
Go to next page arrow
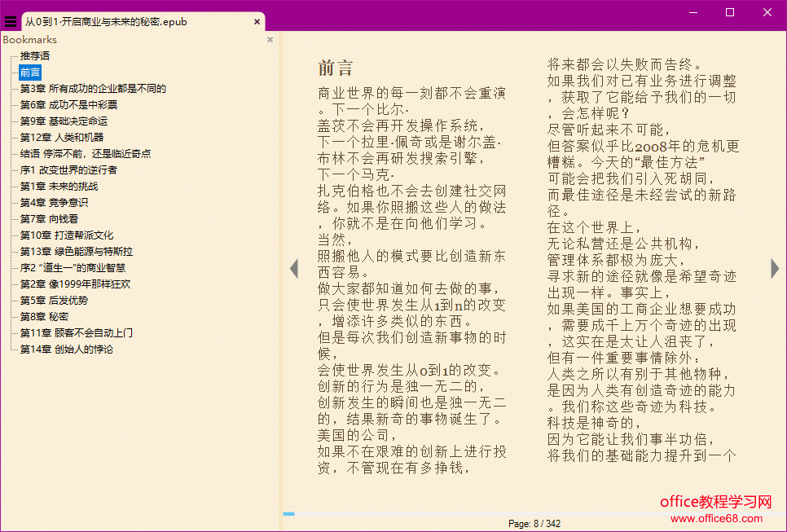[775, 268]
